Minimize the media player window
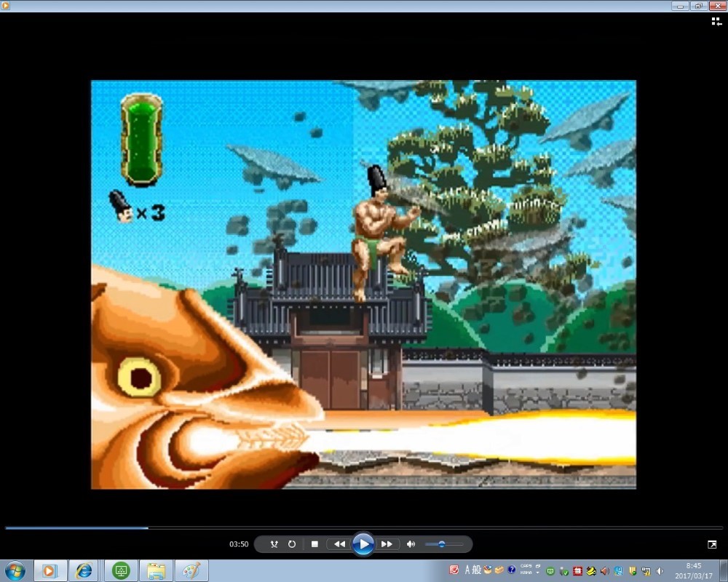The height and width of the screenshot is (582, 728). pos(680,6)
